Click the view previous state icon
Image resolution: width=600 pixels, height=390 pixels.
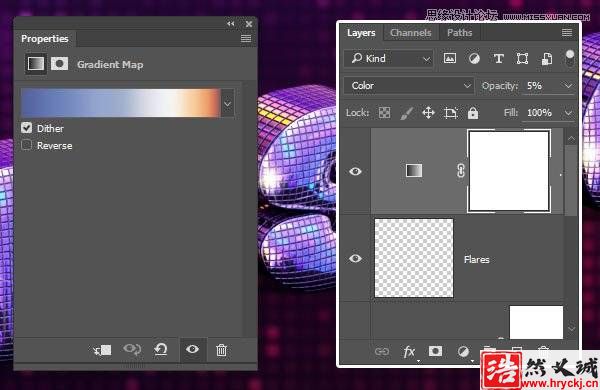point(132,349)
